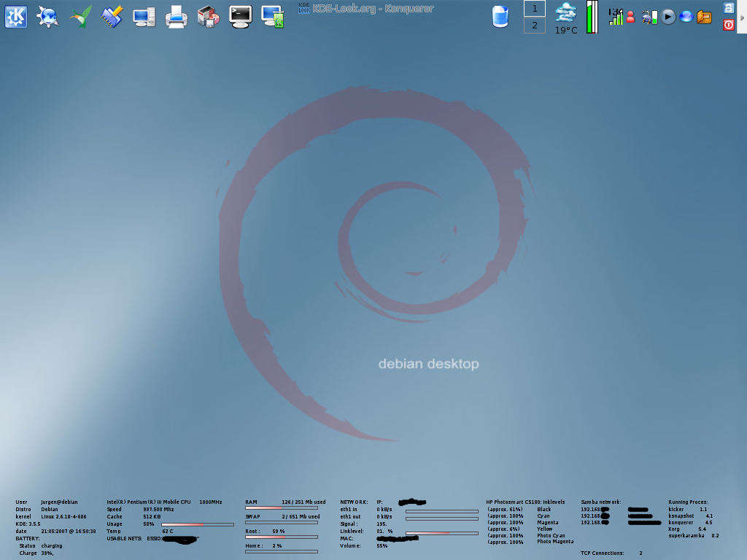The width and height of the screenshot is (747, 560).
Task: Switch to virtual desktop 2
Action: pos(535,26)
